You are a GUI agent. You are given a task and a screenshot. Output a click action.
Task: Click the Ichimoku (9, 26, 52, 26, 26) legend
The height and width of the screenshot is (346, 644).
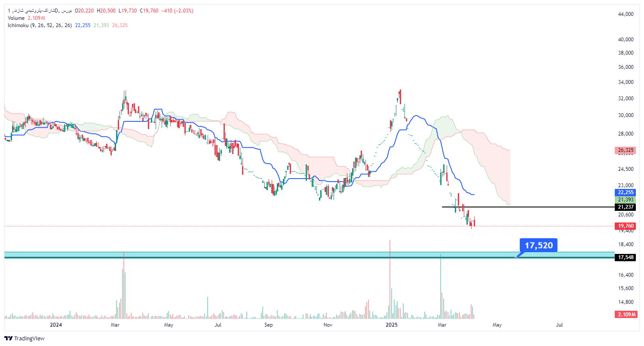pos(40,25)
